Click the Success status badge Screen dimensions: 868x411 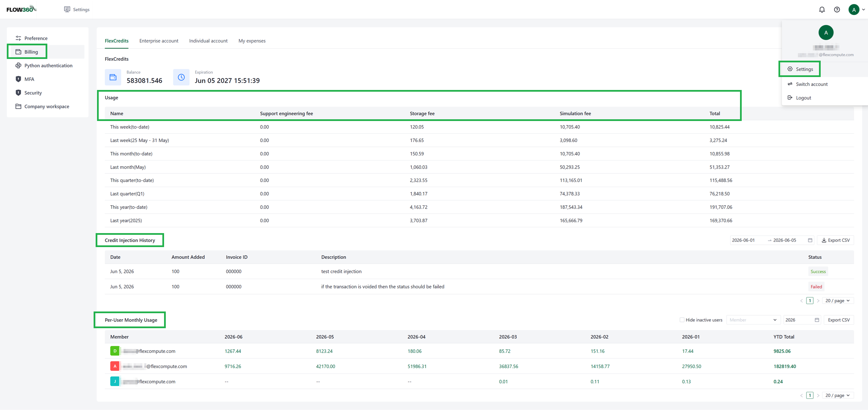[x=818, y=272]
